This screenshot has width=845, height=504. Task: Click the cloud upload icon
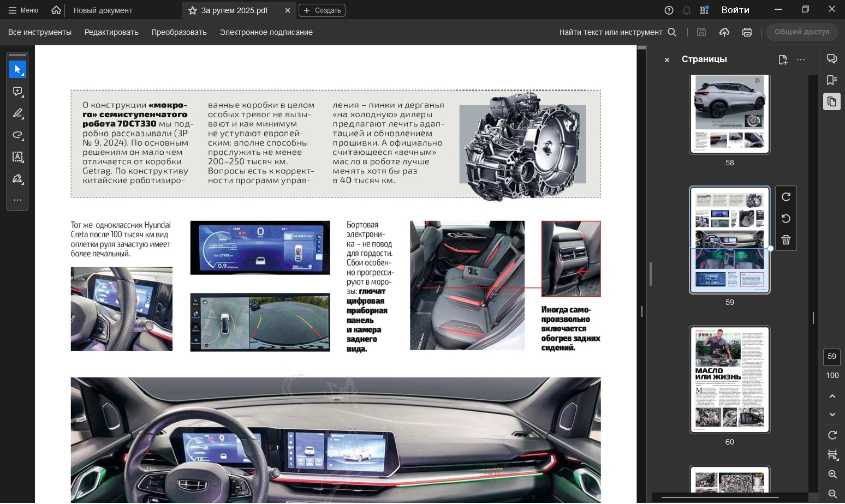(724, 32)
